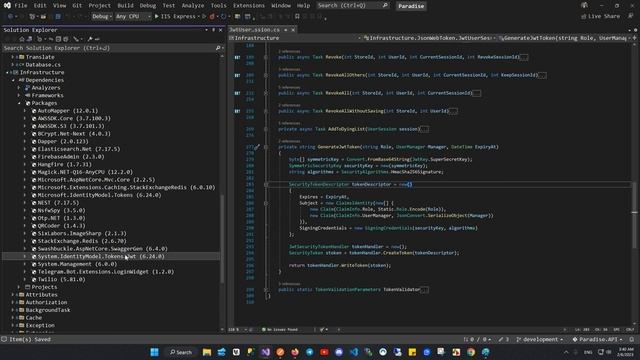640x360 pixels.
Task: Click the bookmark toolbar icon
Action: coord(297,16)
